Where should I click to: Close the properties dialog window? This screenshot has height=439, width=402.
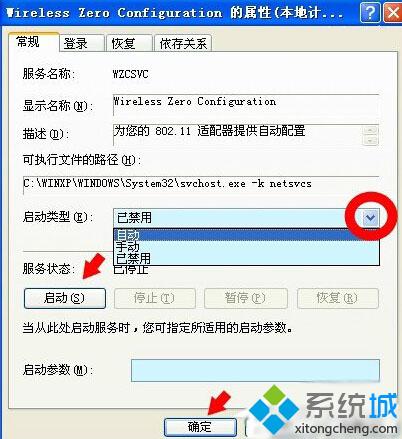coord(392,13)
